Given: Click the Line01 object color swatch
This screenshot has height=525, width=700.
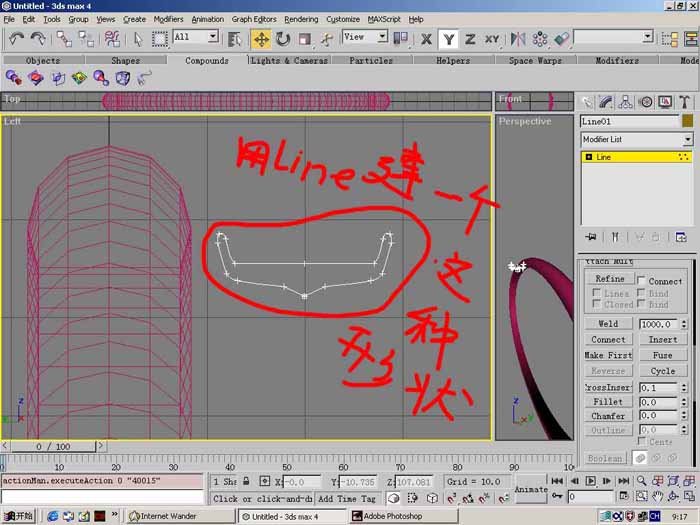Looking at the screenshot, I should coord(688,121).
